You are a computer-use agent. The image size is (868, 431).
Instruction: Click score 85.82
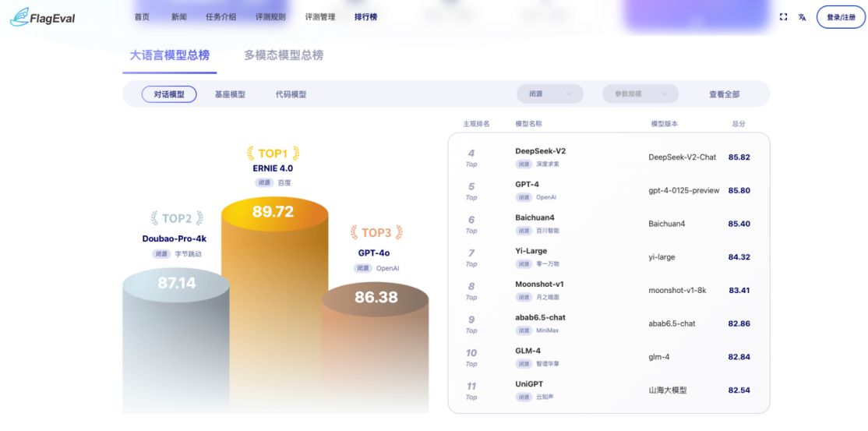point(739,157)
